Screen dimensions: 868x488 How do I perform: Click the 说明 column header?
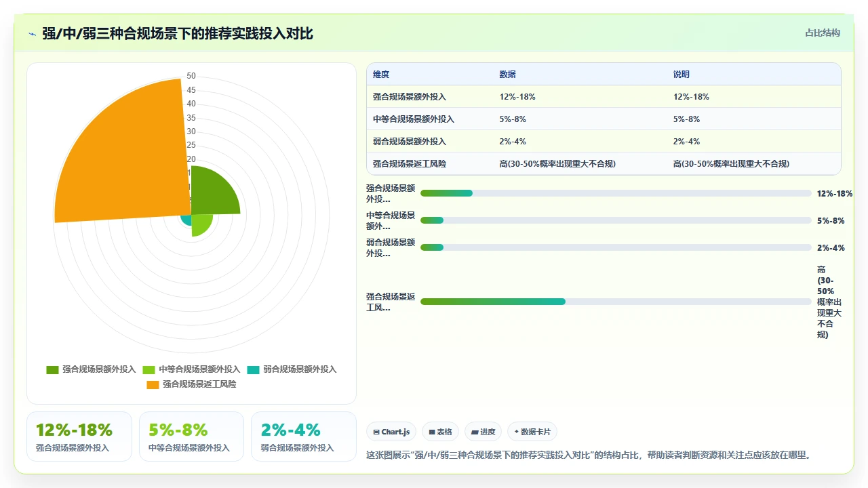[682, 75]
